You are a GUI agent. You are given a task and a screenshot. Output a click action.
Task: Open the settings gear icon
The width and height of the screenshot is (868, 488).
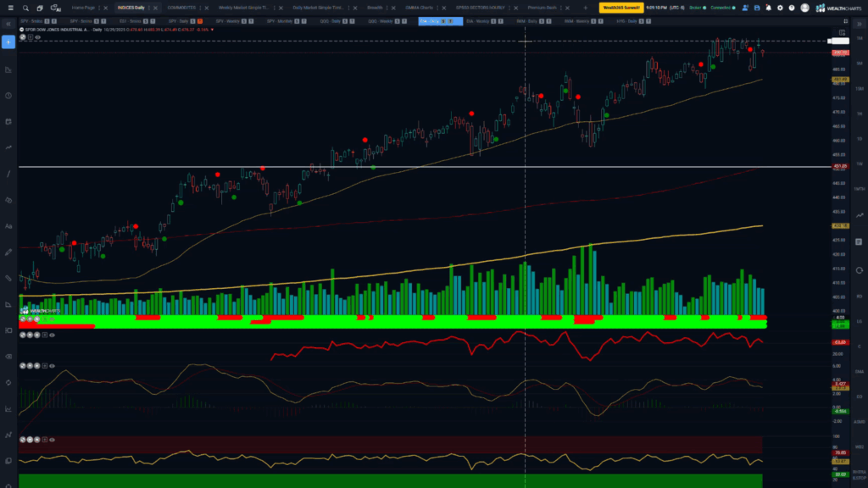click(780, 8)
